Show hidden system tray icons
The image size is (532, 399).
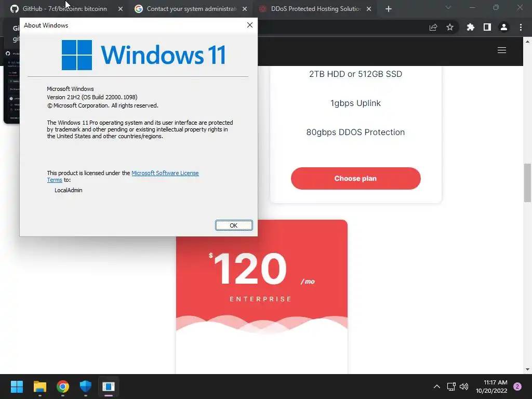click(x=436, y=387)
